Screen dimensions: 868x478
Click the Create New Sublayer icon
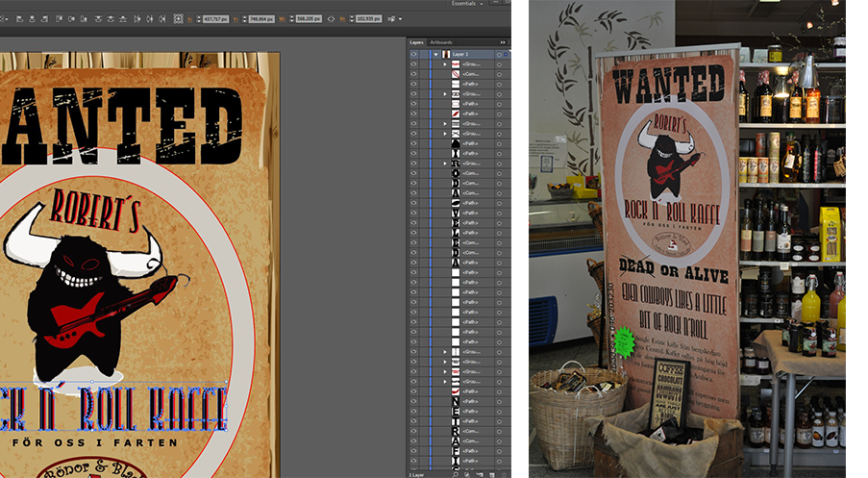click(x=480, y=475)
